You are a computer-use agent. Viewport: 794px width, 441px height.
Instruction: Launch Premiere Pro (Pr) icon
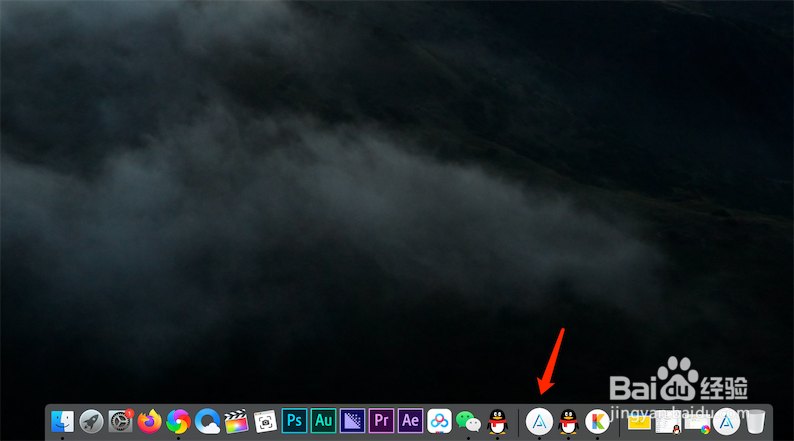381,421
